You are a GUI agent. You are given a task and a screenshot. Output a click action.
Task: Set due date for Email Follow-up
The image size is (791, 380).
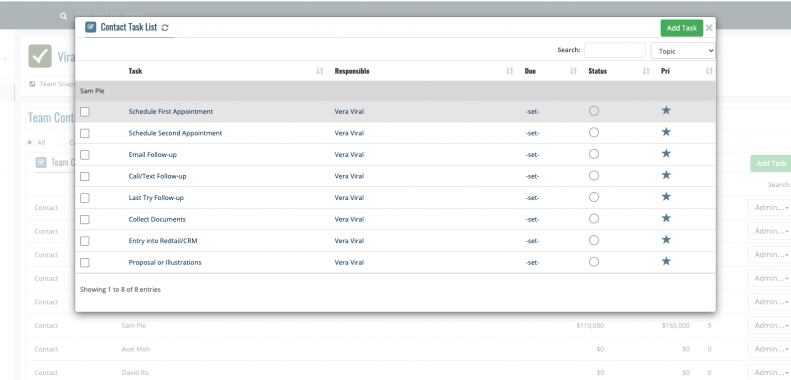532,155
